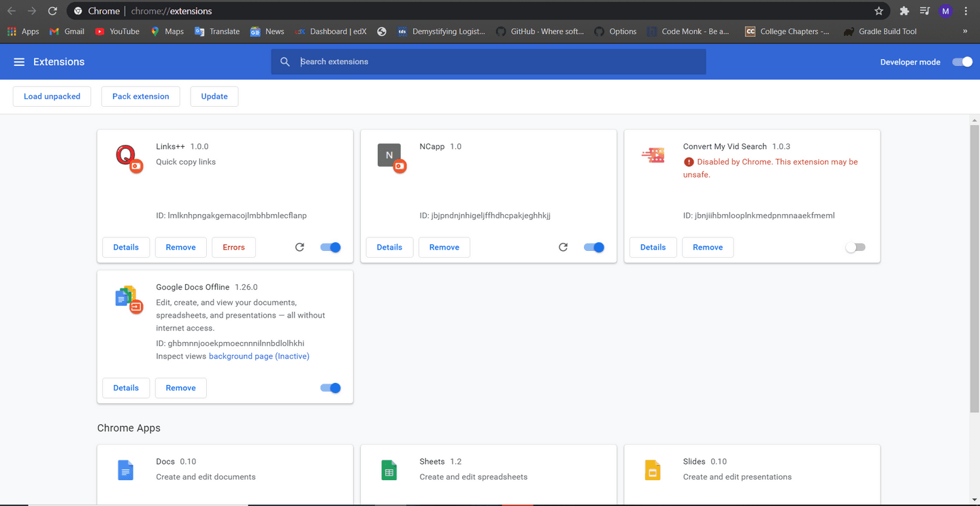This screenshot has height=506, width=980.
Task: Open the Gradle Build Tool bookmark
Action: (880, 31)
